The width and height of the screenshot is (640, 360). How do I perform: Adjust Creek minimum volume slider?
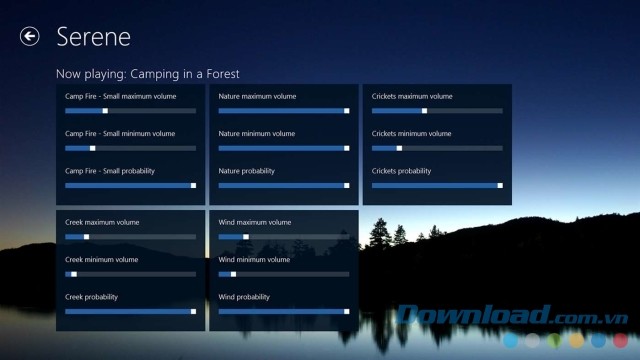[x=131, y=274]
